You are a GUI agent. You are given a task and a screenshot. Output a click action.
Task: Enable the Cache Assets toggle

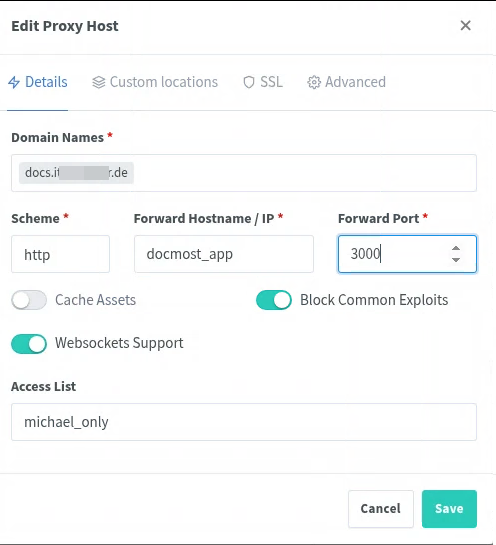click(29, 300)
